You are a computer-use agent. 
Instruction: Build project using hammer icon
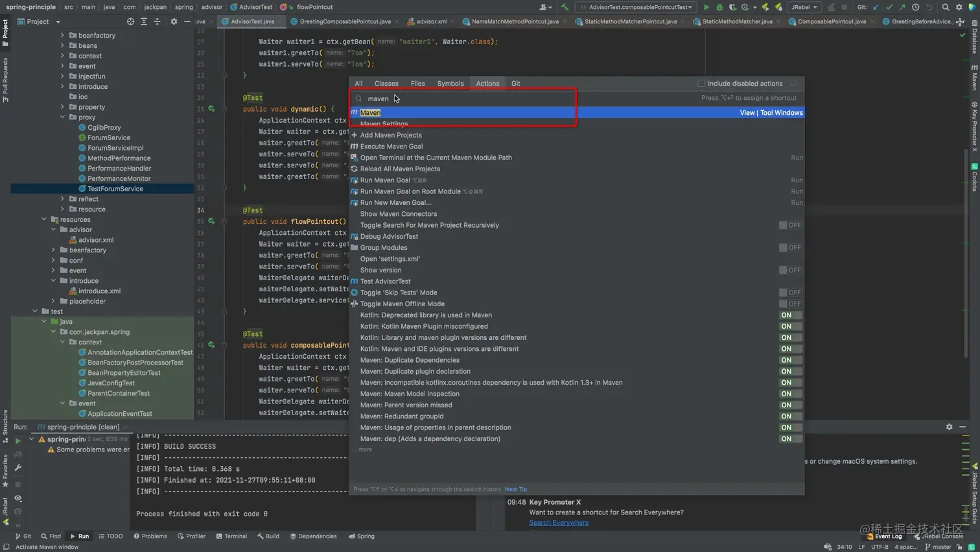tap(565, 7)
